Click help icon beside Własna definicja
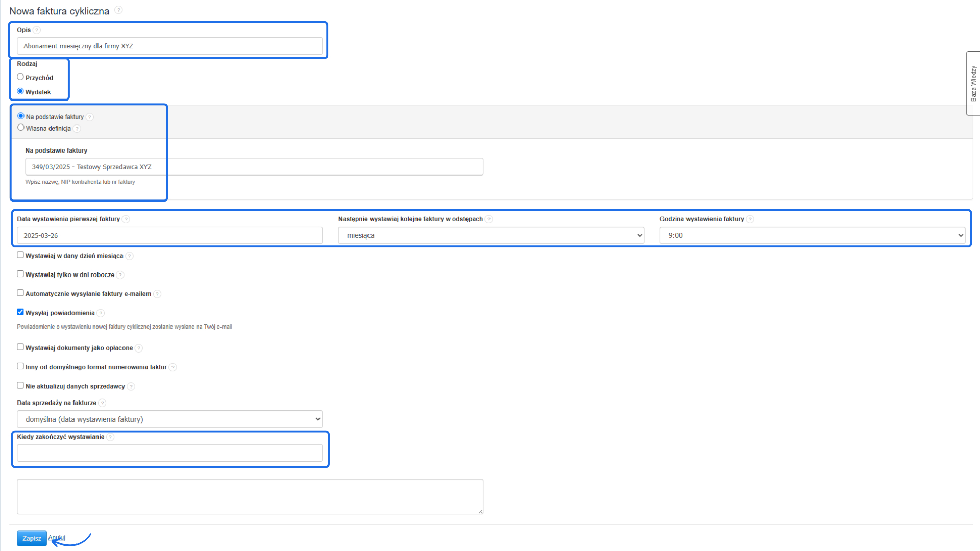The width and height of the screenshot is (980, 551). coord(77,129)
